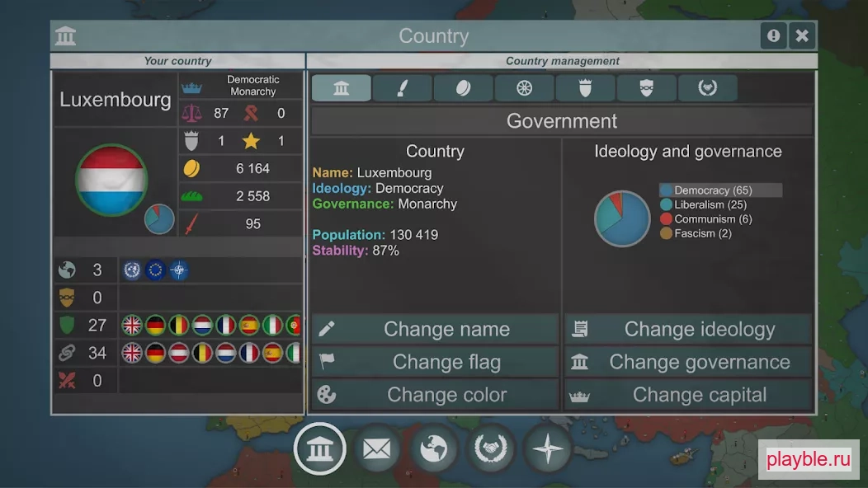Click the German flag in the green shield row

(x=156, y=326)
